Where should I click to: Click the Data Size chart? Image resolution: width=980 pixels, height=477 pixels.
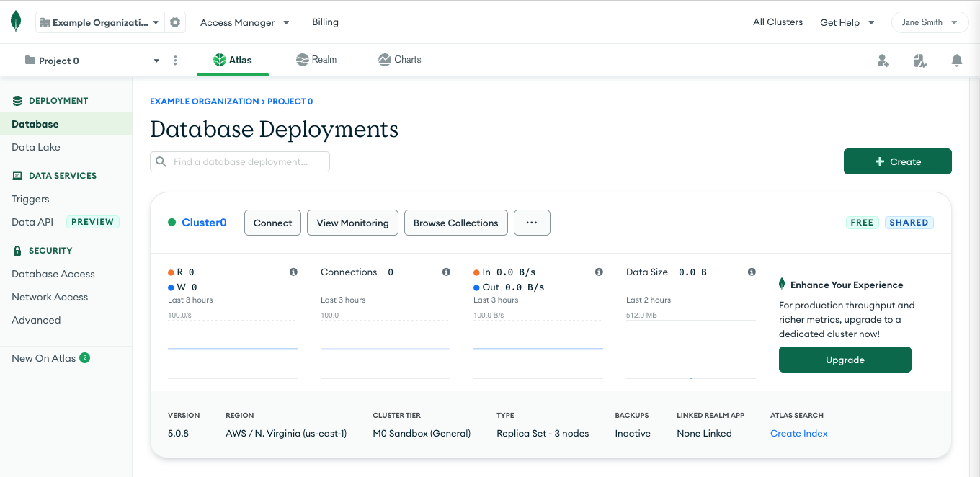click(x=691, y=349)
